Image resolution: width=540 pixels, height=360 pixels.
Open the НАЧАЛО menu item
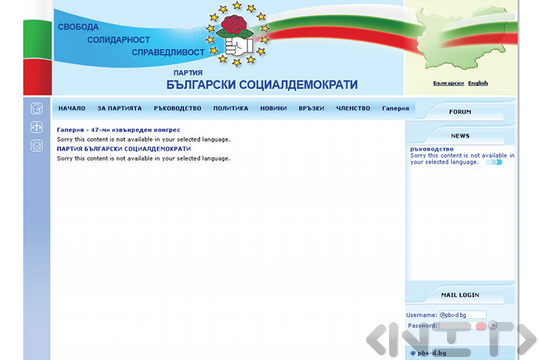pos(72,108)
